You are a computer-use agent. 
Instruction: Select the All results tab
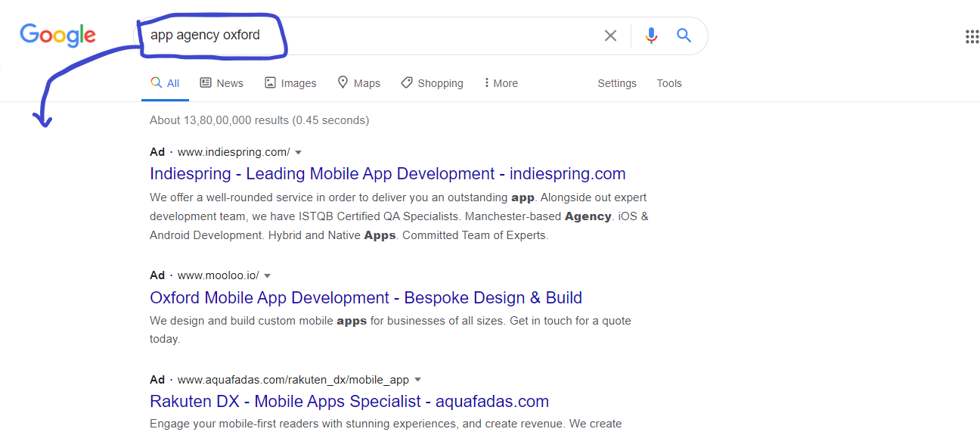tap(166, 83)
